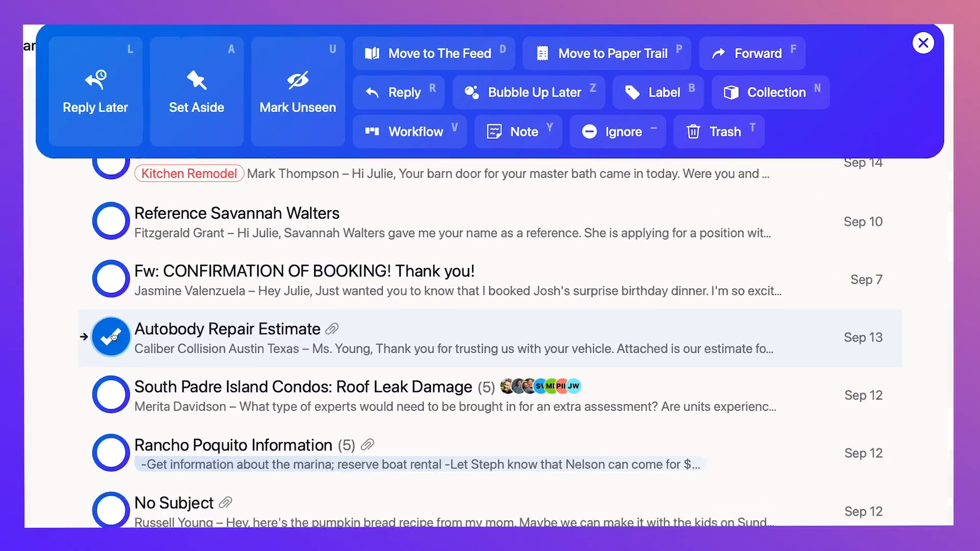Open the Label tag option
Viewport: 980px width, 551px height.
point(658,92)
